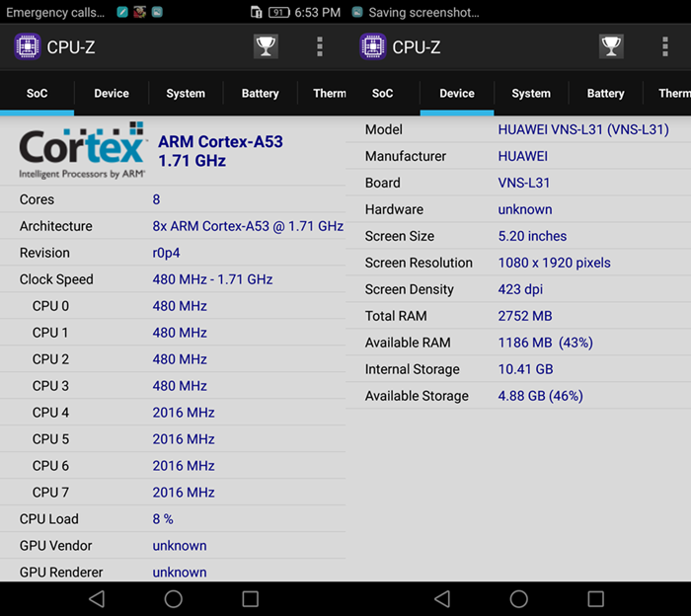Open the overflow menu in the right CPU-Z screen
The image size is (691, 616).
pos(665,46)
